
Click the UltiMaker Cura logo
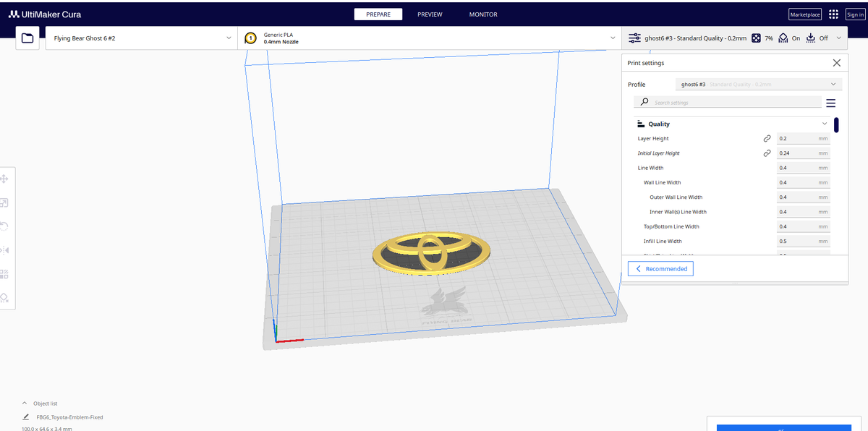click(45, 14)
